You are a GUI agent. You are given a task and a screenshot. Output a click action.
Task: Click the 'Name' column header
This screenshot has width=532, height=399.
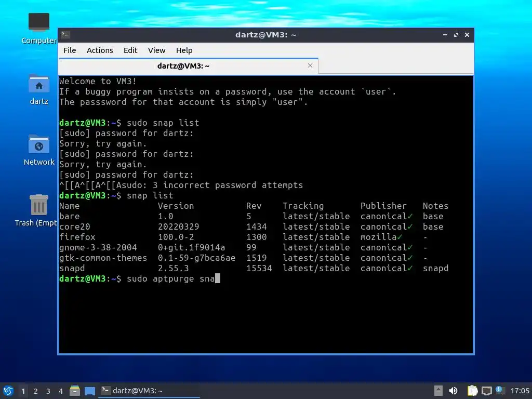(70, 206)
